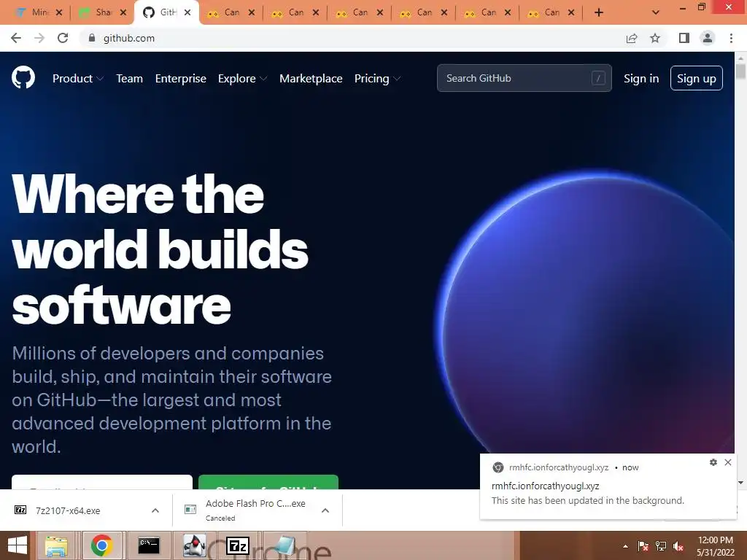Click the Adobe Flash Pro canceled download
Screen dimensions: 747x560
pyautogui.click(x=255, y=510)
